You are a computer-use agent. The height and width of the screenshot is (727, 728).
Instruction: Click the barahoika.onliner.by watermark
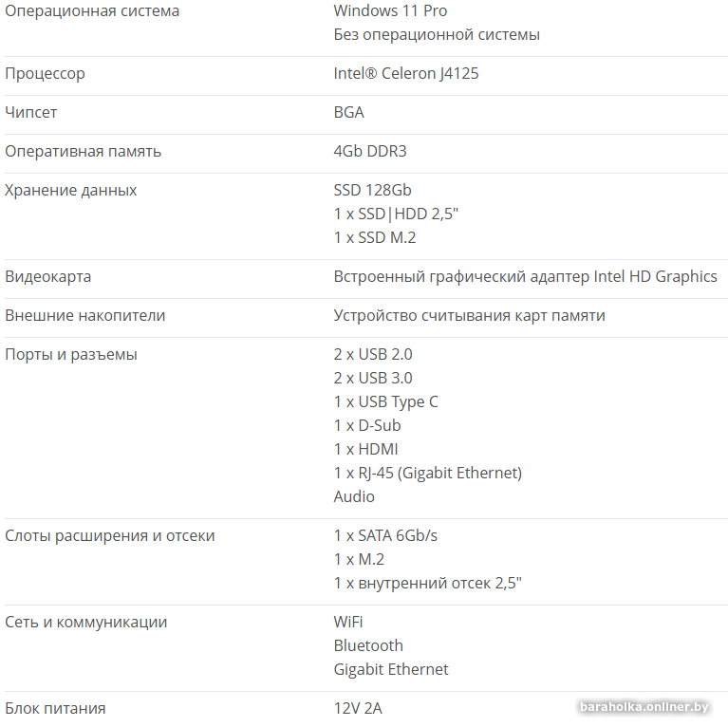[x=644, y=706]
